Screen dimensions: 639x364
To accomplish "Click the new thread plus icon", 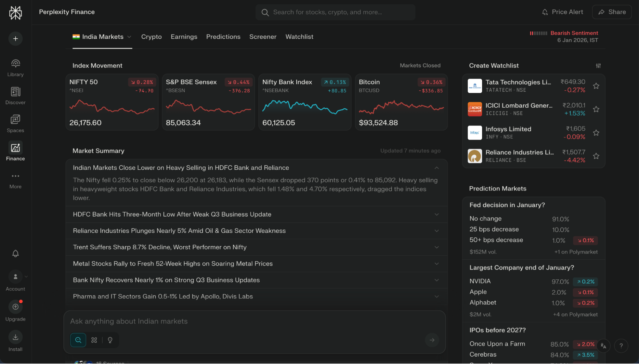I will (x=15, y=39).
